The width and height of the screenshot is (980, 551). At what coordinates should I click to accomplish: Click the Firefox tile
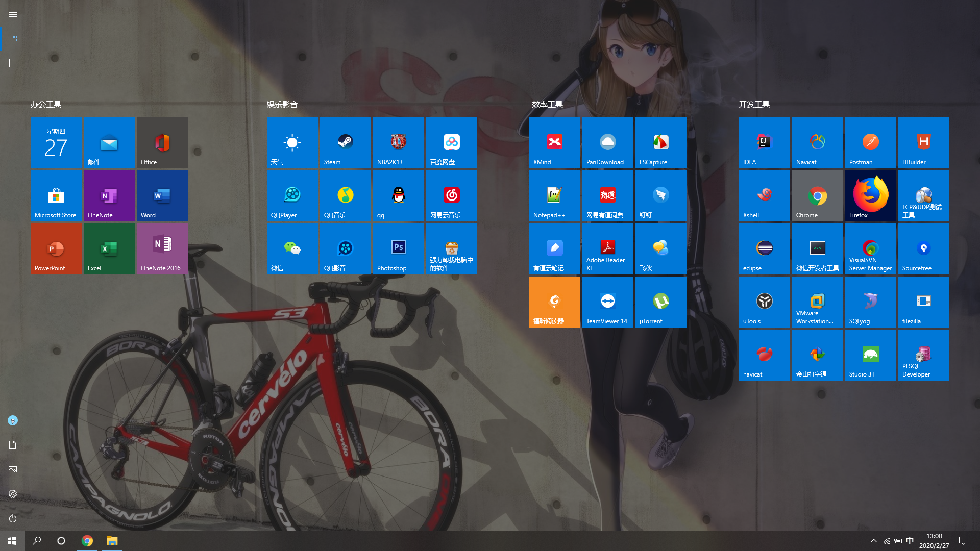(x=870, y=196)
